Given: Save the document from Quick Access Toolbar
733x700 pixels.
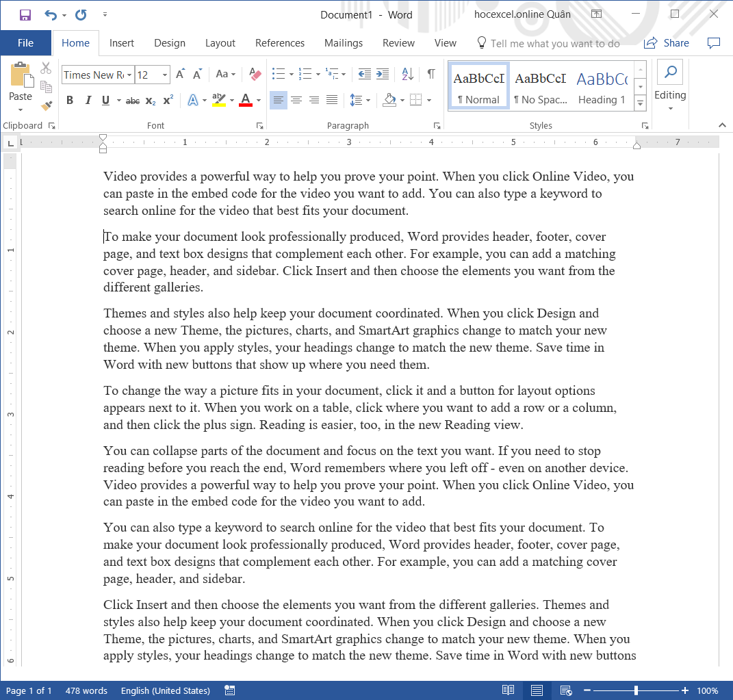Looking at the screenshot, I should point(25,14).
